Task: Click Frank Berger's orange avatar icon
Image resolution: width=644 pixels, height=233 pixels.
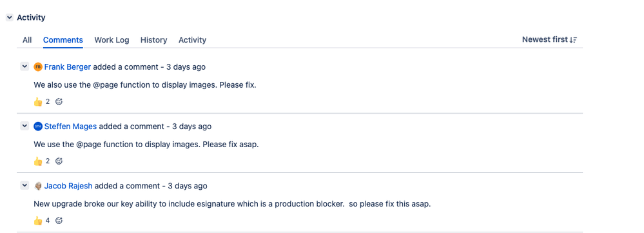Action: coord(38,67)
